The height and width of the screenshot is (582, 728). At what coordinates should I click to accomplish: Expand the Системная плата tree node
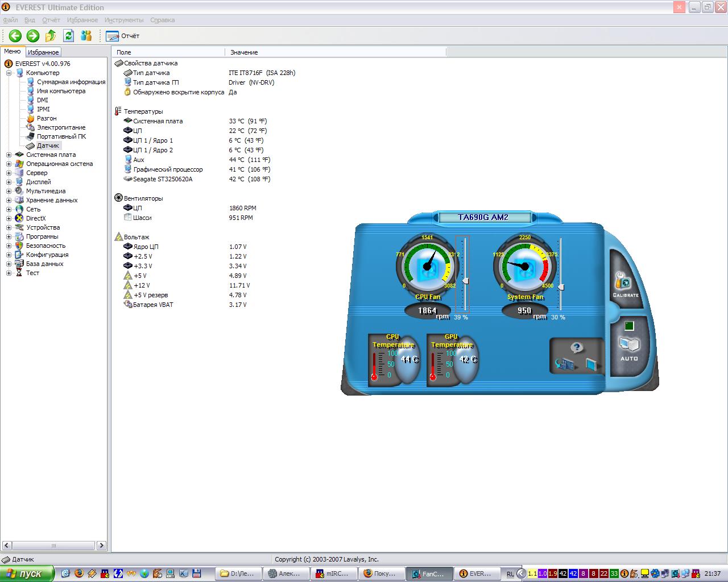click(9, 155)
